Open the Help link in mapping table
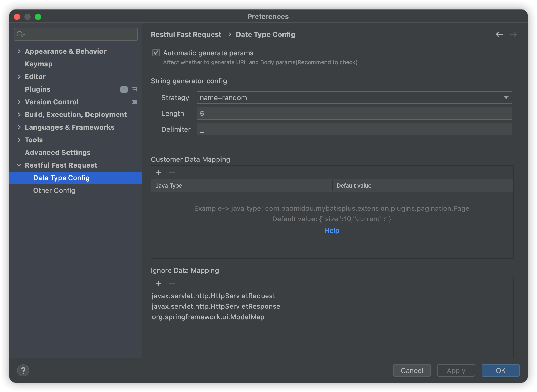The image size is (537, 392). click(332, 231)
